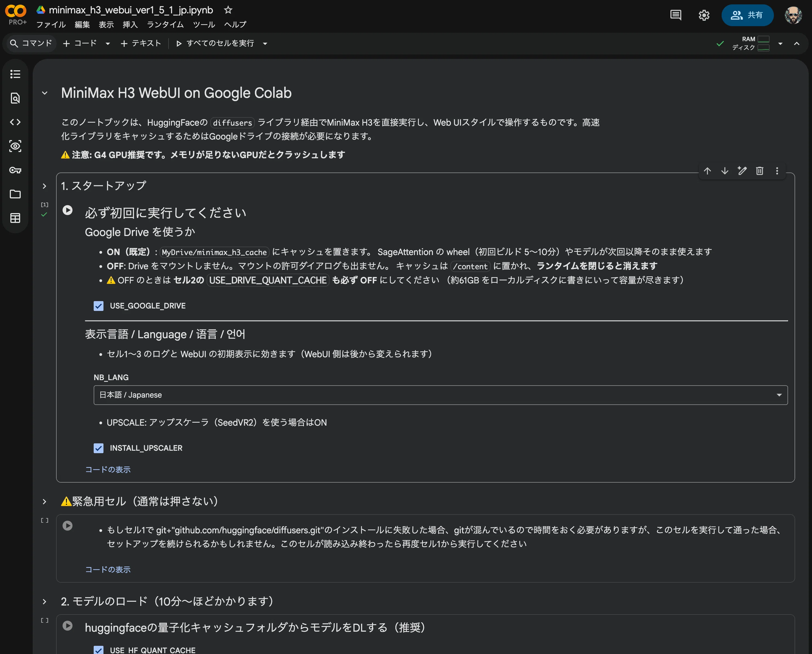Move cell up with up arrow icon

click(707, 171)
